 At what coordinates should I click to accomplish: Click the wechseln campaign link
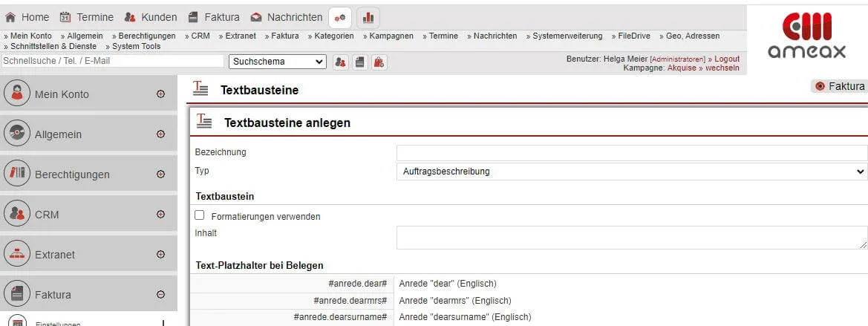pos(722,68)
